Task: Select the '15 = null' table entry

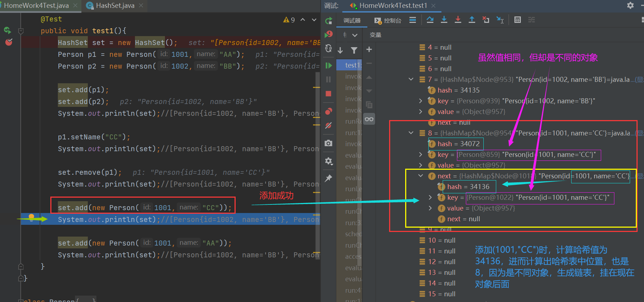Action: tap(437, 294)
